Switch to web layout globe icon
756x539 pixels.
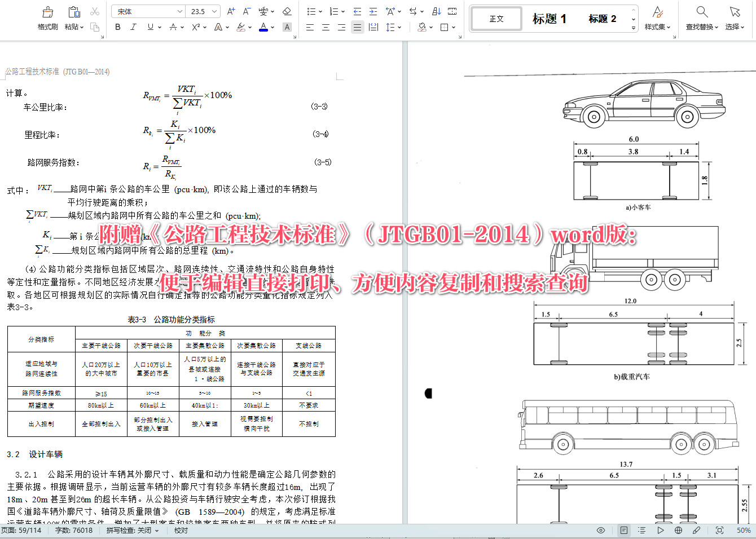(x=678, y=531)
